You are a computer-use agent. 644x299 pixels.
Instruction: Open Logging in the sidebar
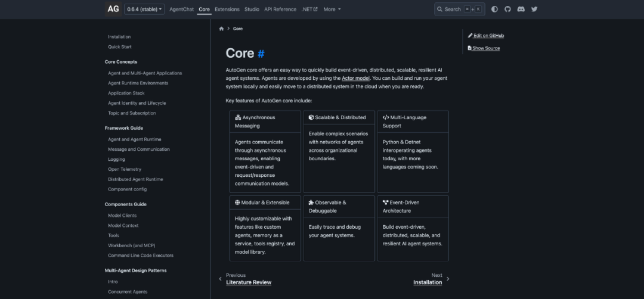pos(116,159)
